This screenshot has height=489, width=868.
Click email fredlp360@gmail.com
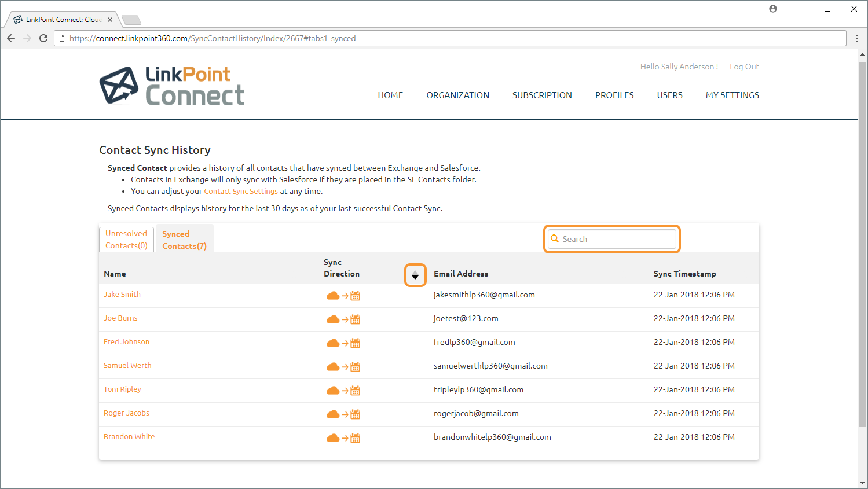(x=474, y=343)
